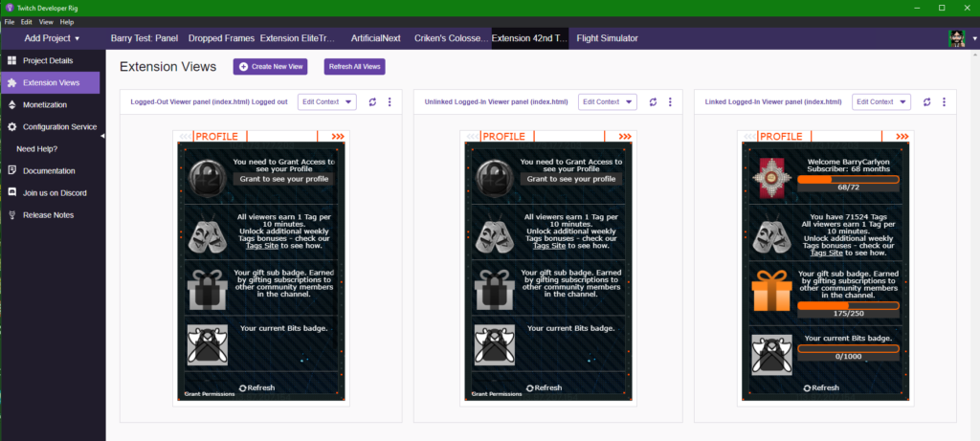Click Grant to see your profile in Unlinked panel
The image size is (980, 441).
[572, 179]
